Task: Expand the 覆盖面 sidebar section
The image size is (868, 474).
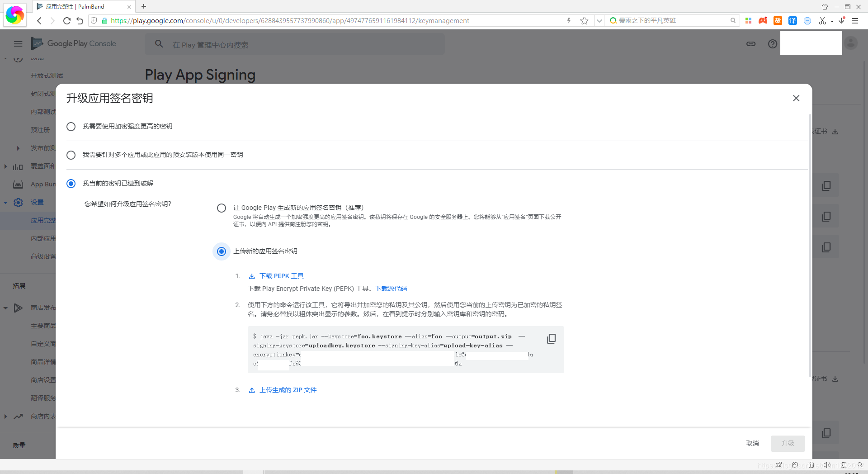Action: (5, 166)
